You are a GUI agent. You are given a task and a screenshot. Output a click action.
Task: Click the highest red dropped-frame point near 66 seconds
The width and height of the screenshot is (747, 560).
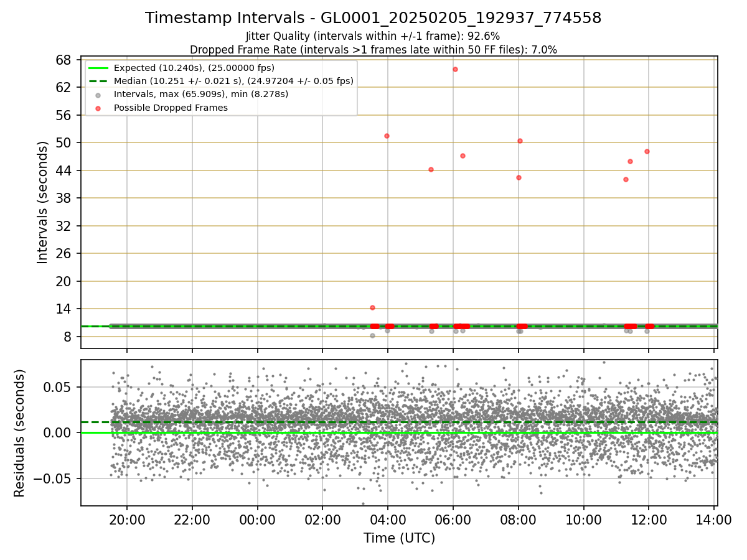455,69
